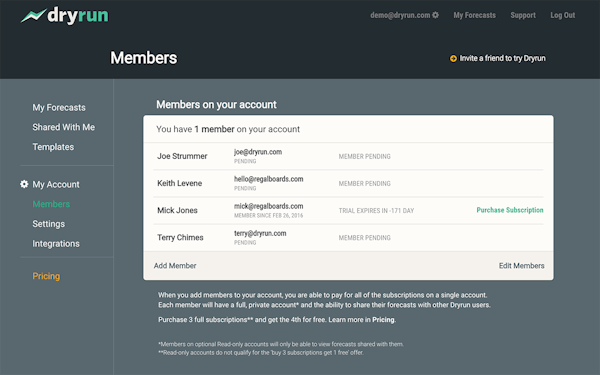Open My Forecasts in the top navigation
Screen dimensions: 600x375
[x=474, y=15]
